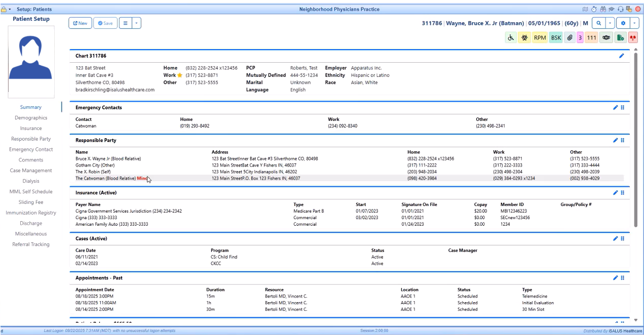Image resolution: width=644 pixels, height=335 pixels.
Task: Click the wheelchair accessibility flag icon
Action: (511, 38)
